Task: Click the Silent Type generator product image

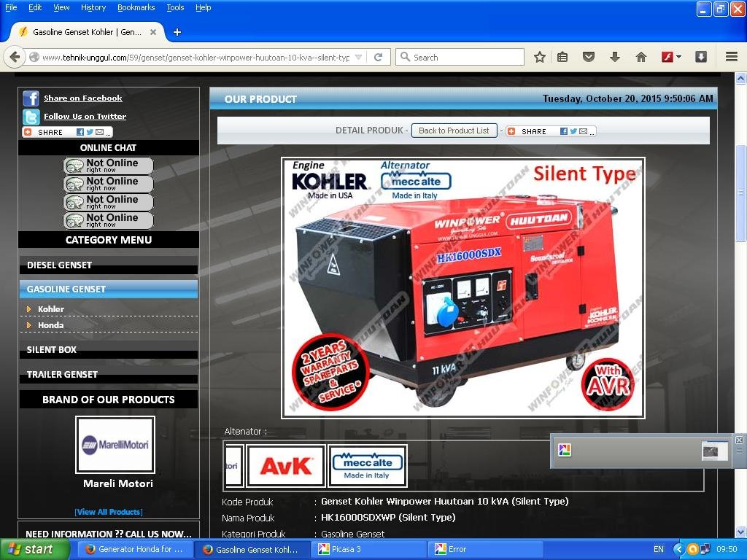Action: click(463, 288)
